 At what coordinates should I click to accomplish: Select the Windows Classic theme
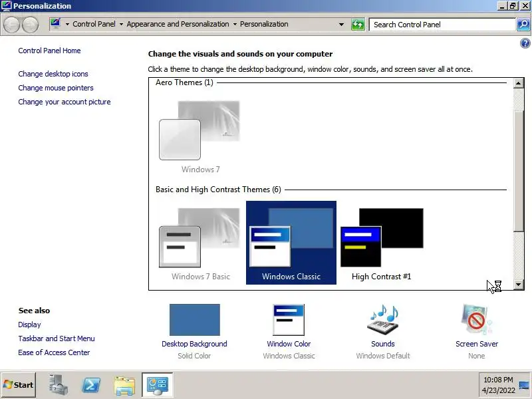click(291, 243)
